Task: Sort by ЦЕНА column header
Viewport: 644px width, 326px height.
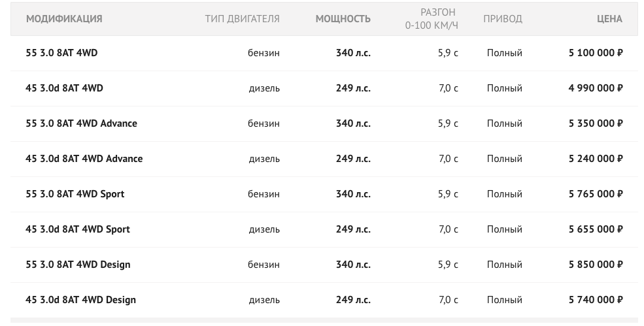Action: point(609,19)
